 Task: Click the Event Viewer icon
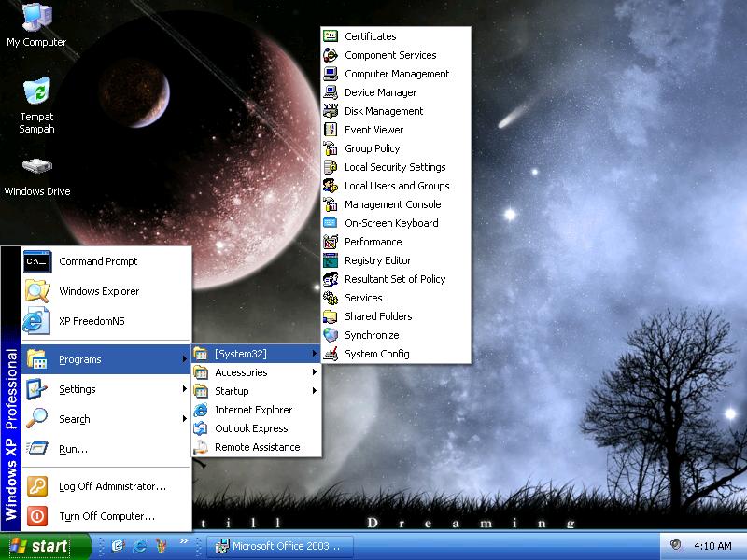[331, 130]
